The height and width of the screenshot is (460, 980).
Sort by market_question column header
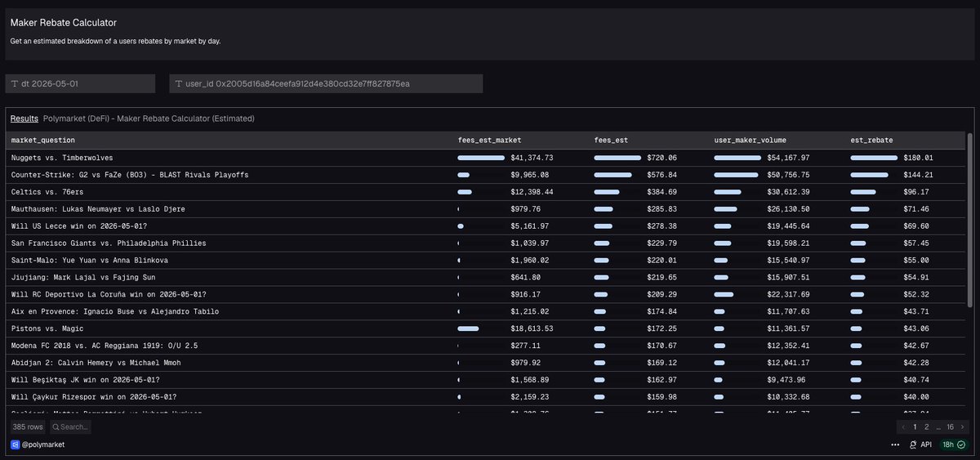[43, 141]
